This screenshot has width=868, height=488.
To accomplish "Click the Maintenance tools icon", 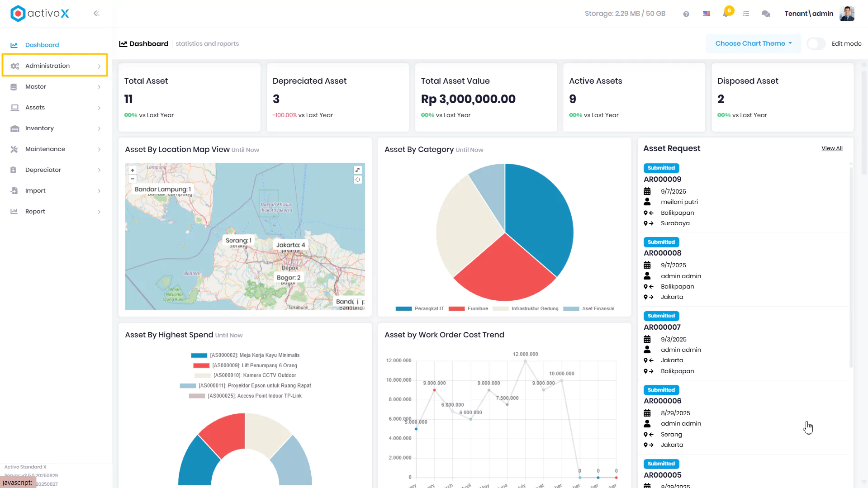I will [x=14, y=149].
